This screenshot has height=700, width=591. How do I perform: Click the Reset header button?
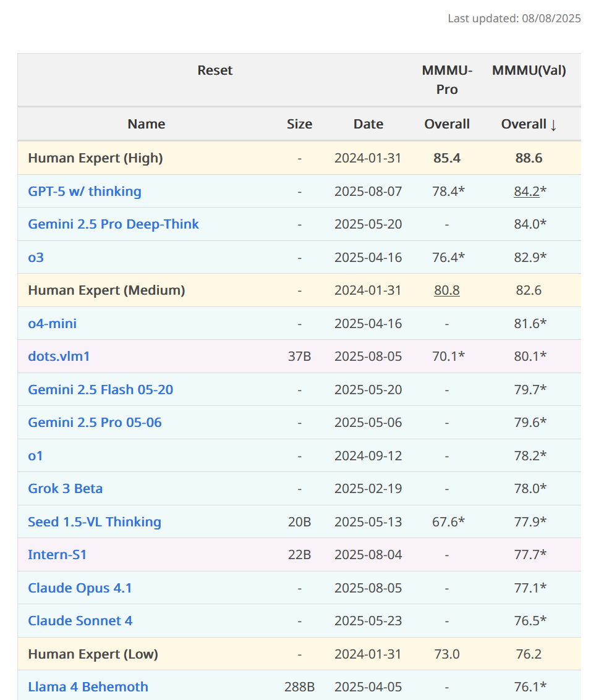click(x=215, y=70)
